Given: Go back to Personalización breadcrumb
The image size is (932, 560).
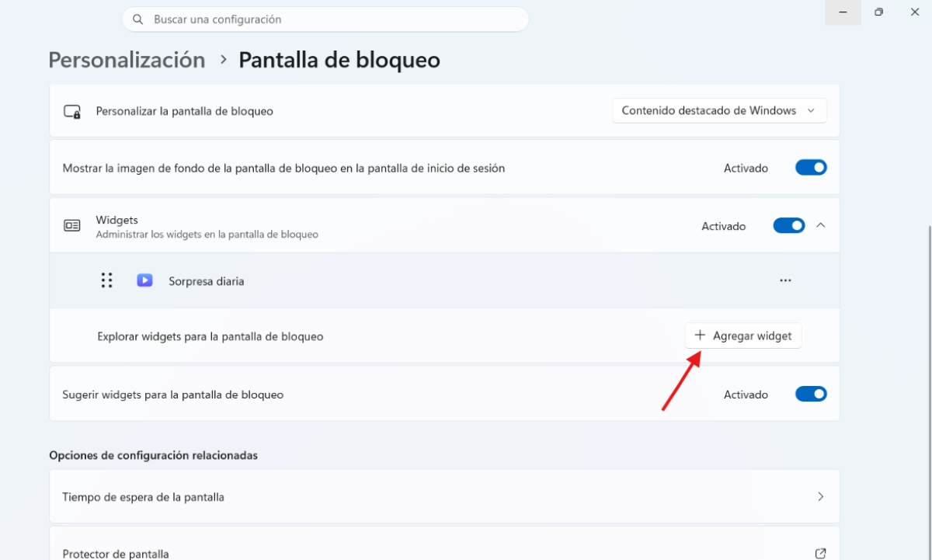Looking at the screenshot, I should (x=127, y=60).
